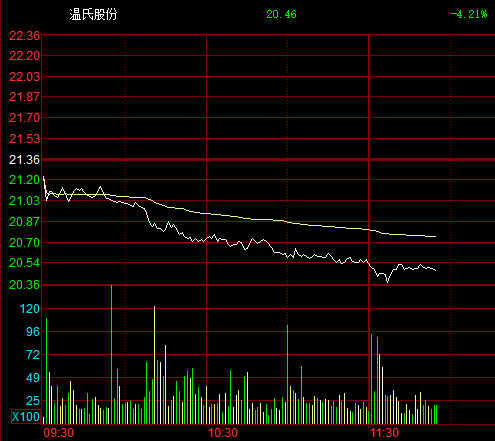The height and width of the screenshot is (441, 495).
Task: Click the 20.70 price axis label
Action: [x=24, y=243]
